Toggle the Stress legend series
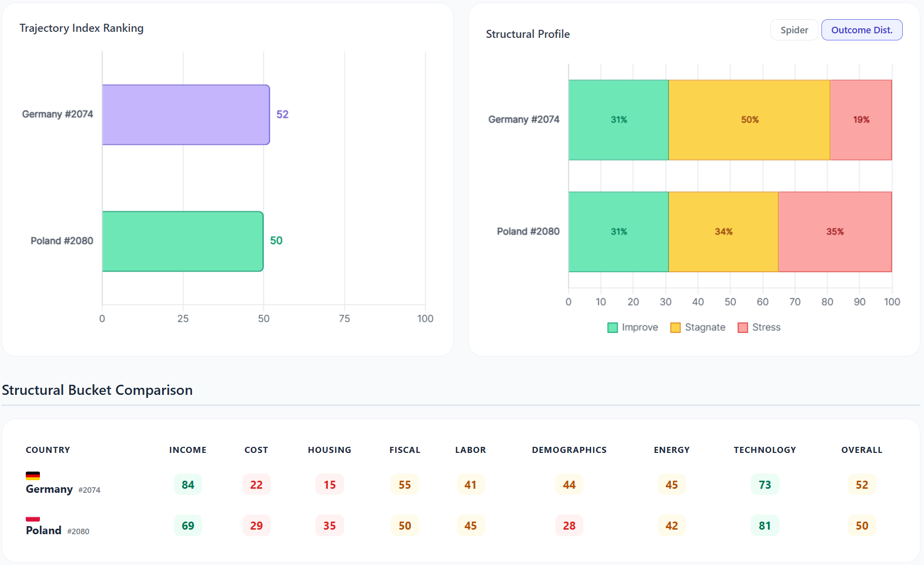924x565 pixels. (759, 328)
